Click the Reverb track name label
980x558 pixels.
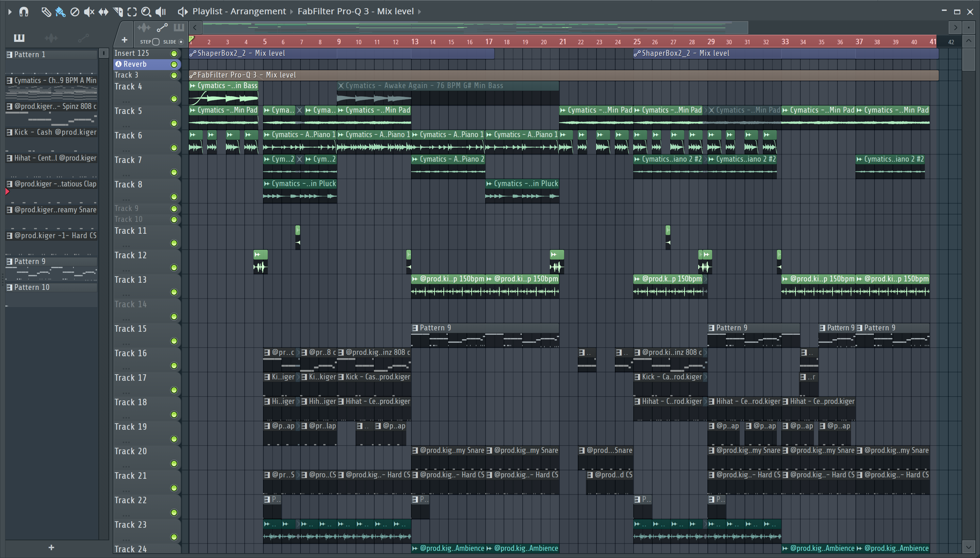tap(135, 64)
